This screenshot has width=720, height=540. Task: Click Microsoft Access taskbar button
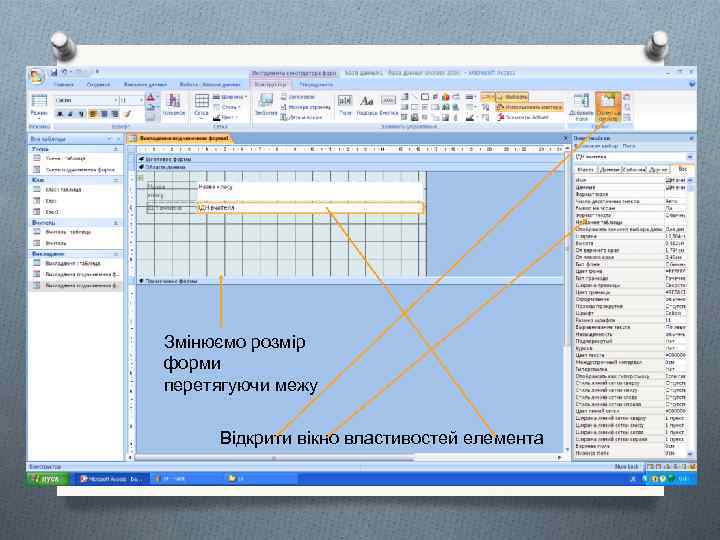111,479
